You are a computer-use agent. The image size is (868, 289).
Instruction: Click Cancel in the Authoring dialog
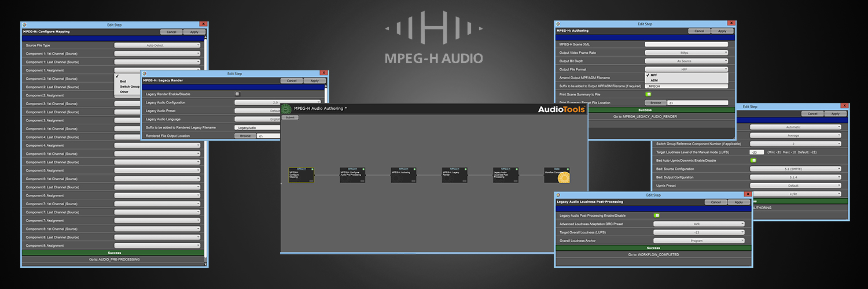tap(699, 31)
